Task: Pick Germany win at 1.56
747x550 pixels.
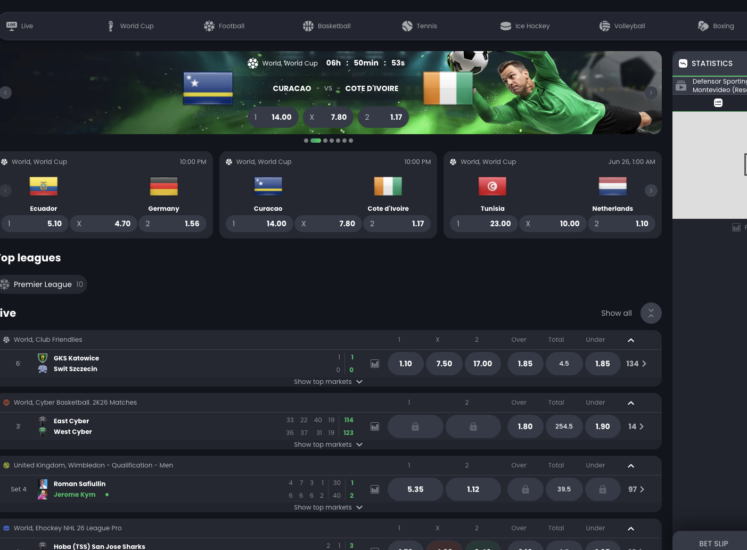Action: tap(172, 224)
